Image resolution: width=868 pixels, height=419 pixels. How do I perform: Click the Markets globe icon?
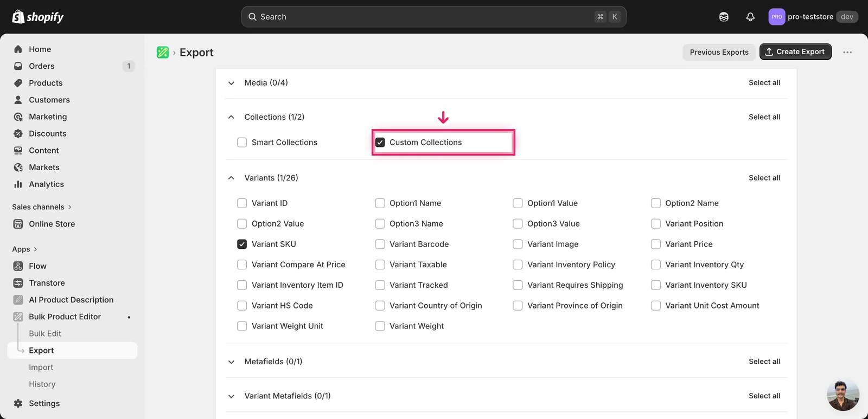18,167
